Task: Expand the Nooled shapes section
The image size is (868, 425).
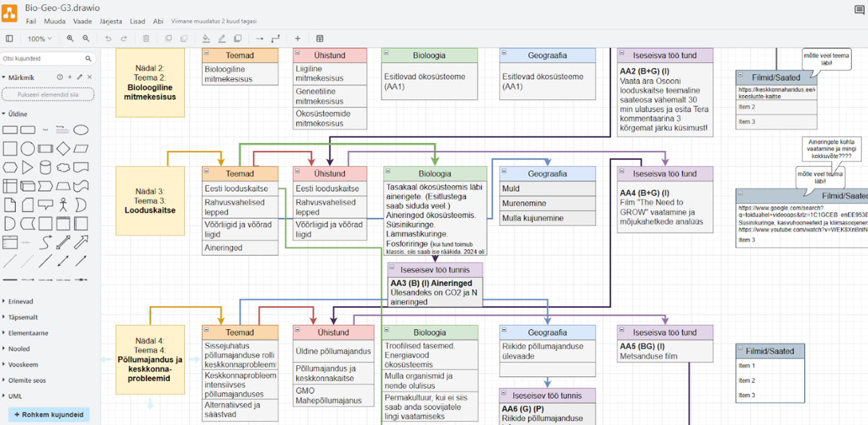Action: pyautogui.click(x=19, y=349)
